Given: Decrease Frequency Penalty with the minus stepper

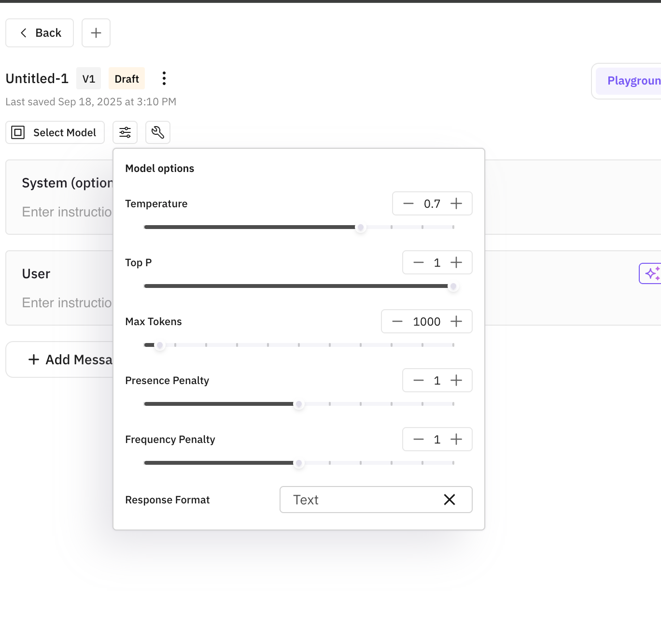Looking at the screenshot, I should coord(418,439).
